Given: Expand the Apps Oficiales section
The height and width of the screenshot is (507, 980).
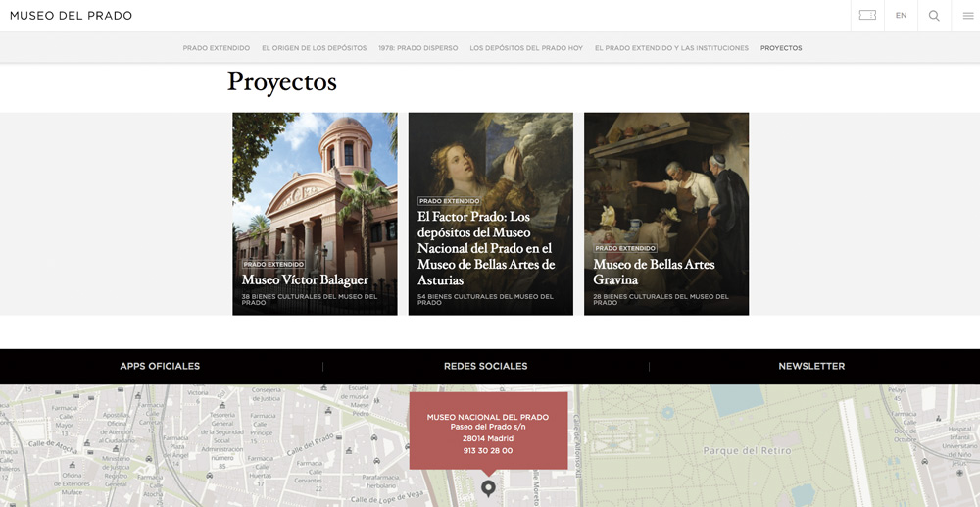Looking at the screenshot, I should click(x=160, y=367).
